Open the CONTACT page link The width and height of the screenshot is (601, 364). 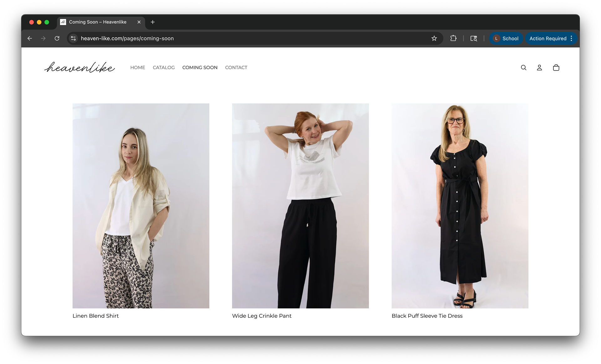click(236, 68)
